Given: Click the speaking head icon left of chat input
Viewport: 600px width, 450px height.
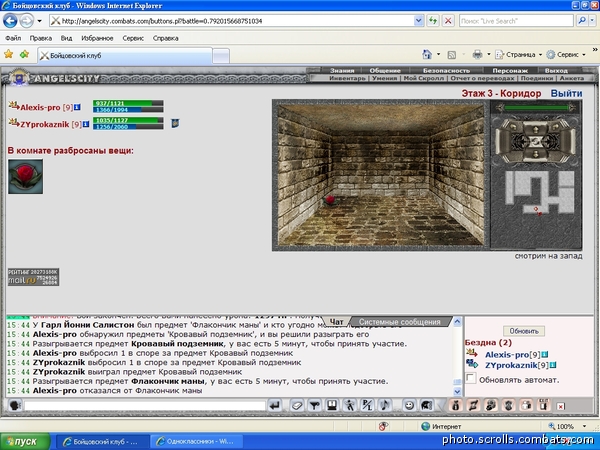Looking at the screenshot, I should click(x=15, y=405).
